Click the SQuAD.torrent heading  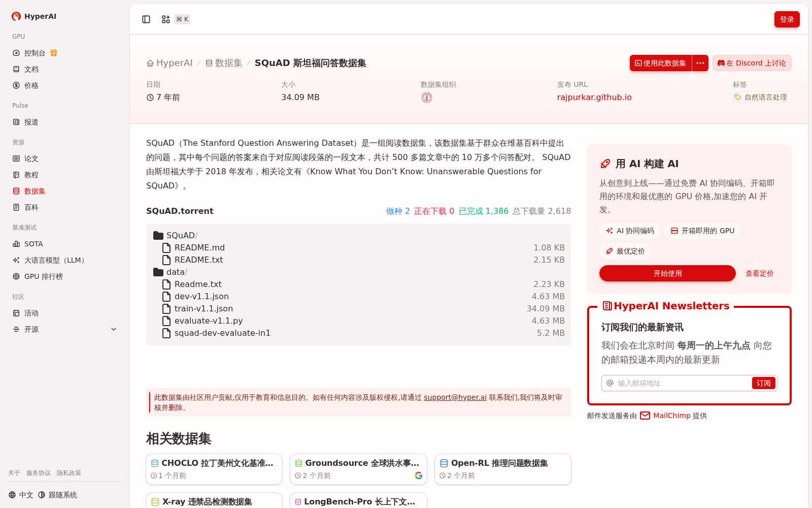(x=180, y=211)
